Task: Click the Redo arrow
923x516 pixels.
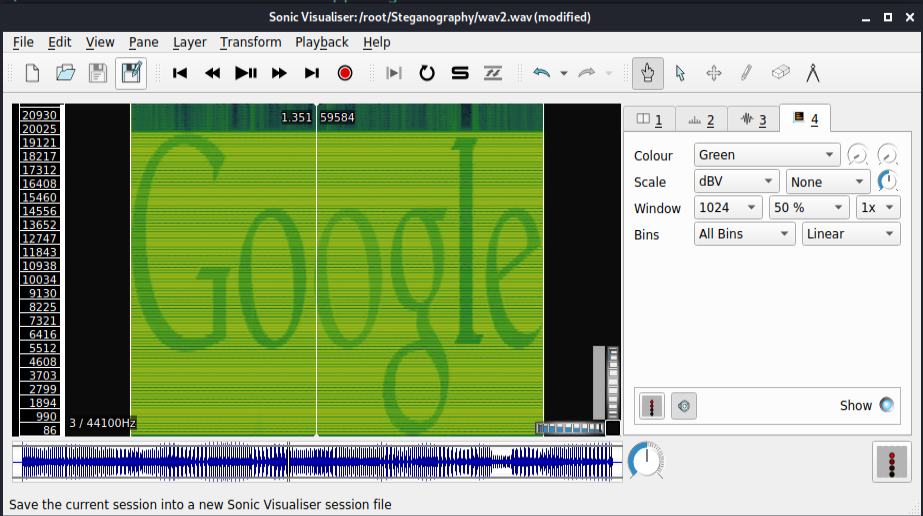Action: (586, 74)
